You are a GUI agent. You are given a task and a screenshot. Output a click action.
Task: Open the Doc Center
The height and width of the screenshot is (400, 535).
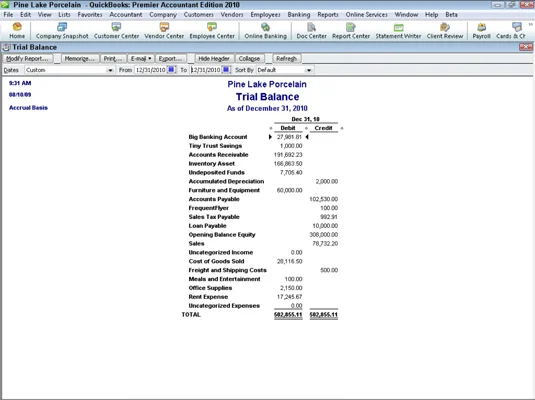311,30
